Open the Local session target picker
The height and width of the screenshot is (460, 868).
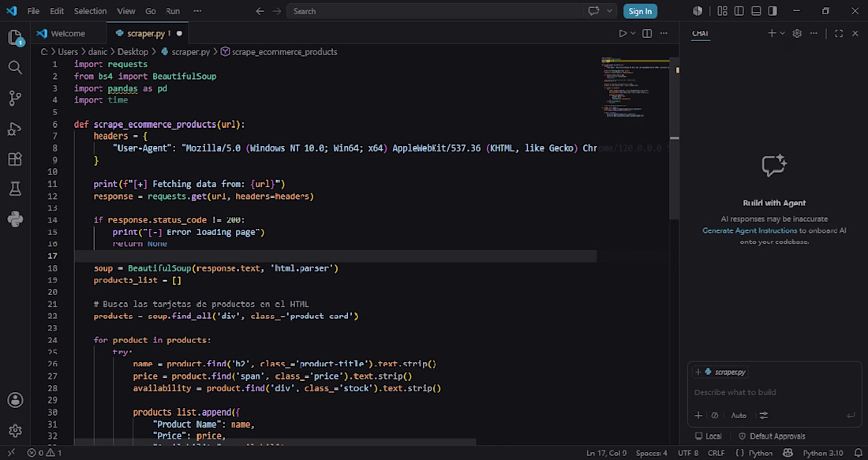tap(708, 436)
